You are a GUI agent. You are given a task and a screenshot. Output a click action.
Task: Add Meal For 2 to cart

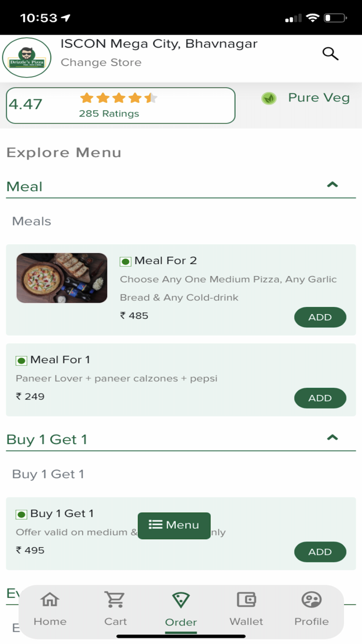[320, 317]
